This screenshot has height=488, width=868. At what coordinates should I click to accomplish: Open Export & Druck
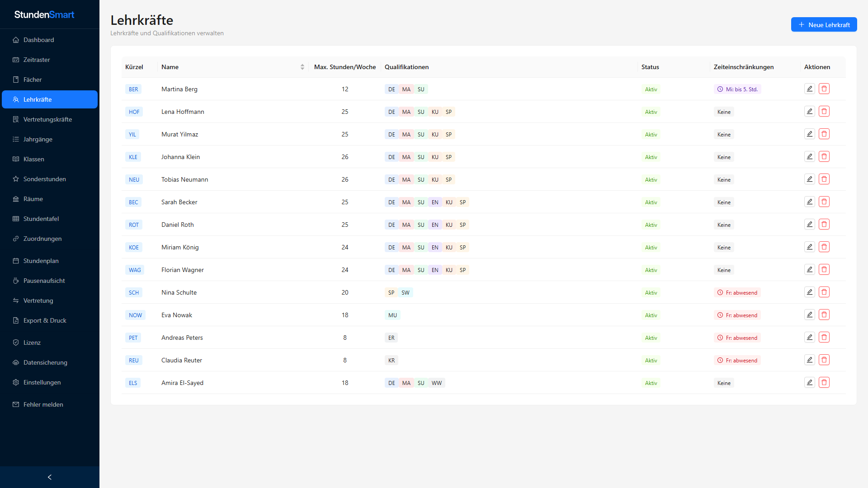pos(50,320)
